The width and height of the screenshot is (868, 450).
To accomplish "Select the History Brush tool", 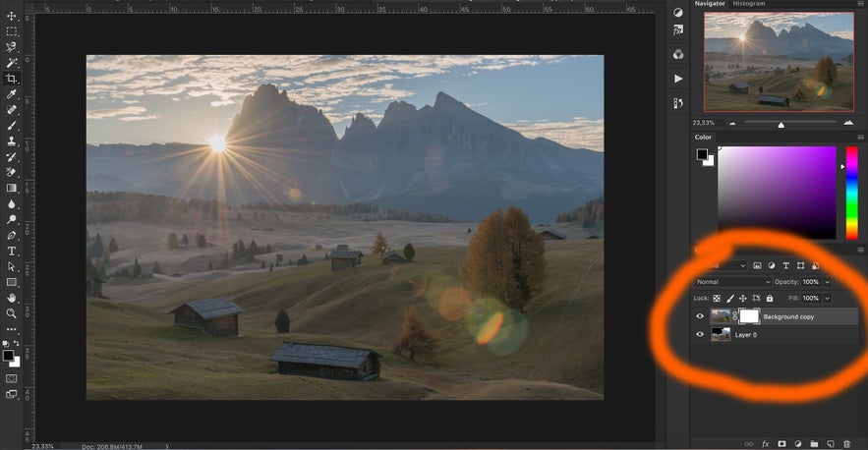I will (11, 156).
